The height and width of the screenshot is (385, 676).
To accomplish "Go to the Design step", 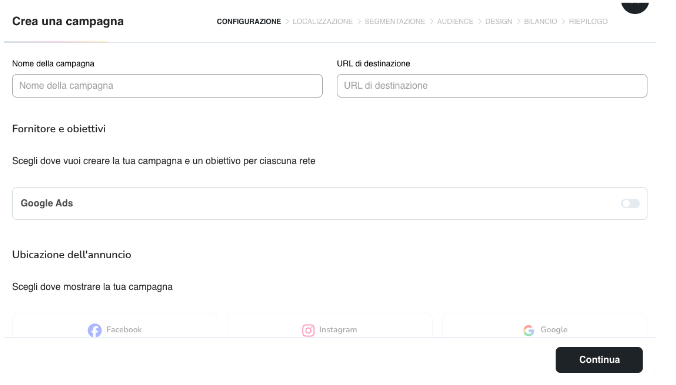I will 498,22.
